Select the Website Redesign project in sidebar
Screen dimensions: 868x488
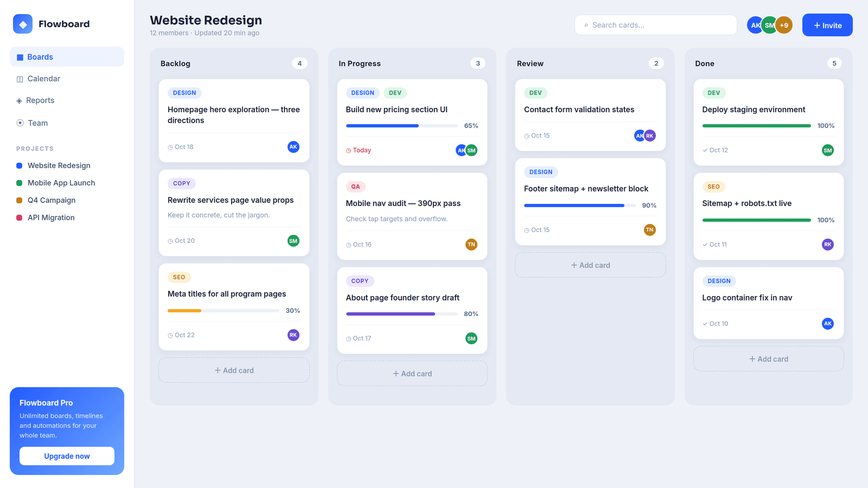67,165
